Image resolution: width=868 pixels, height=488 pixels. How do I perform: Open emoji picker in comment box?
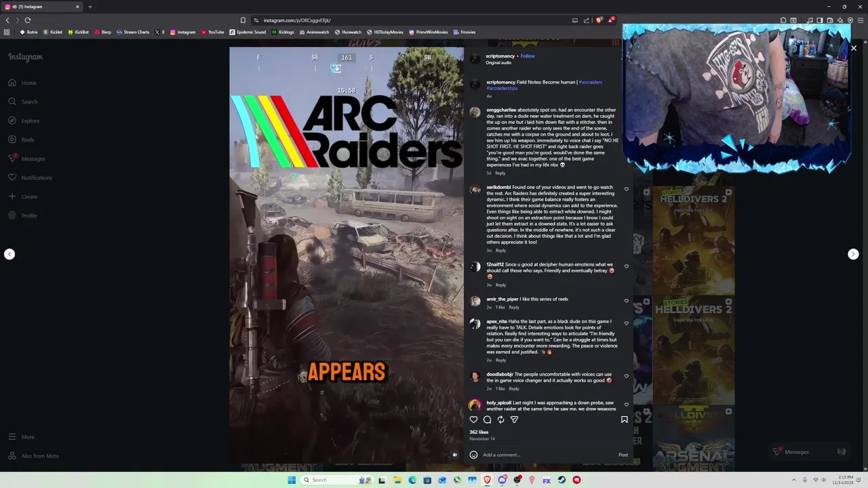[x=473, y=455]
